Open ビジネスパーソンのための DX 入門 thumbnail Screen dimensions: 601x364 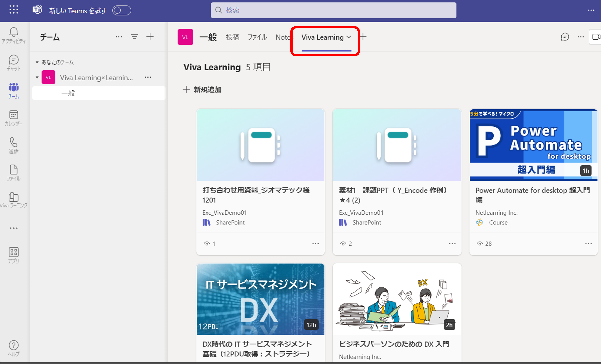tap(397, 299)
